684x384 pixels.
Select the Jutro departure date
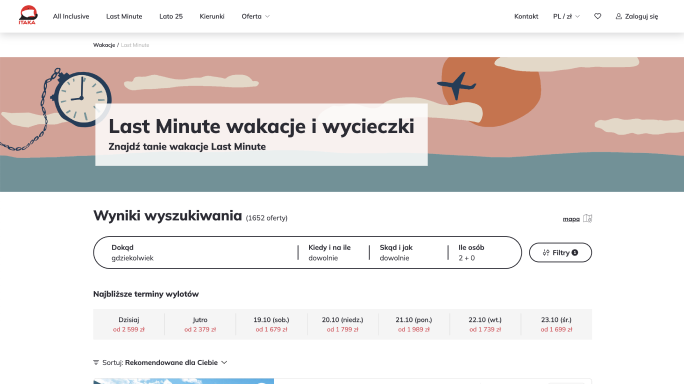click(x=200, y=324)
